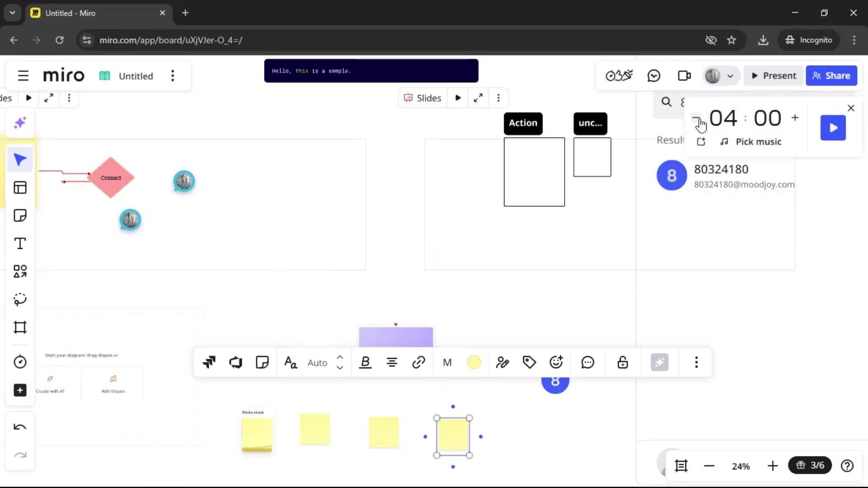Open the Auto font size field
This screenshot has height=488, width=868.
[x=317, y=362]
